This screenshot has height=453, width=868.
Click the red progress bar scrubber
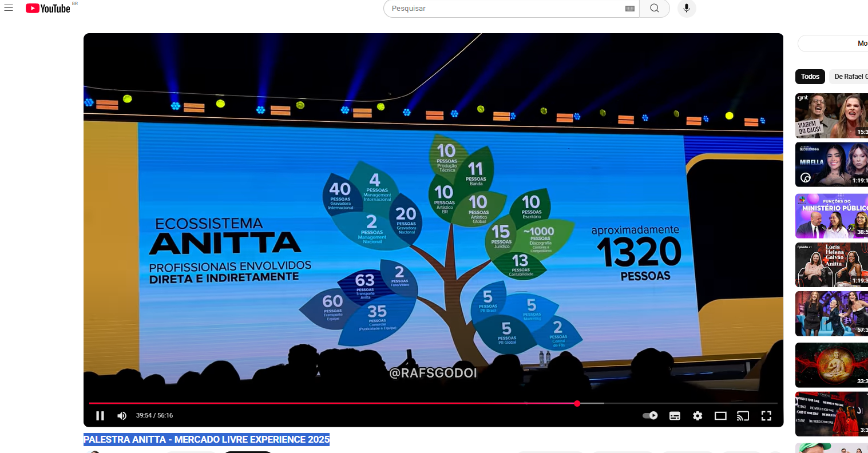(577, 404)
